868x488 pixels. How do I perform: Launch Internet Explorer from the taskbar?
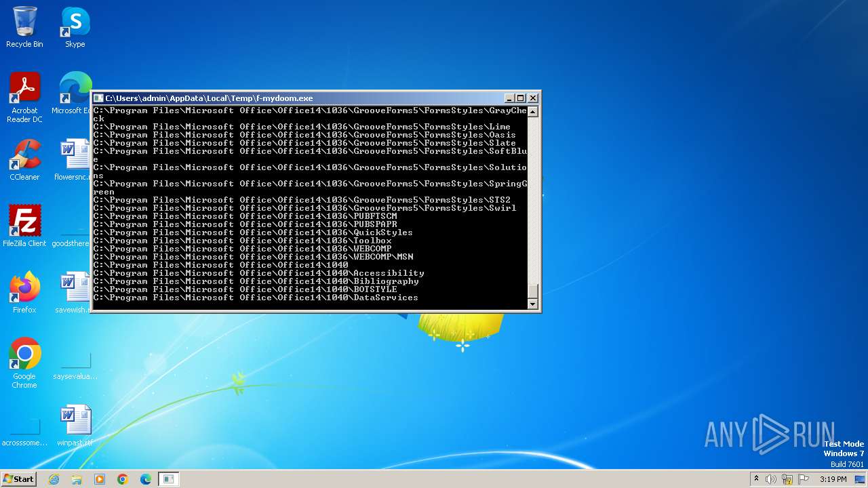54,479
